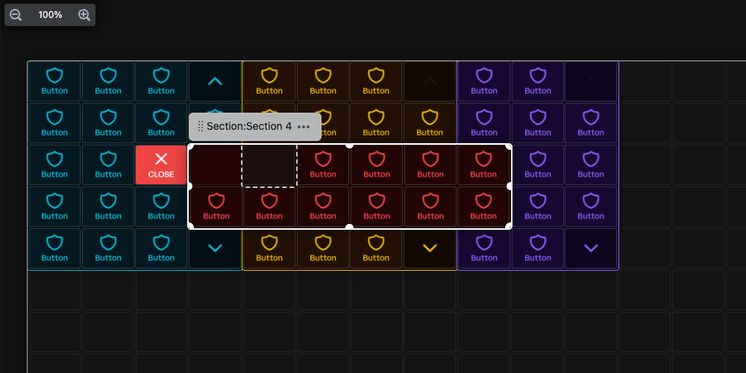Click the zoom out magnifier icon
The image size is (746, 373).
coord(16,15)
